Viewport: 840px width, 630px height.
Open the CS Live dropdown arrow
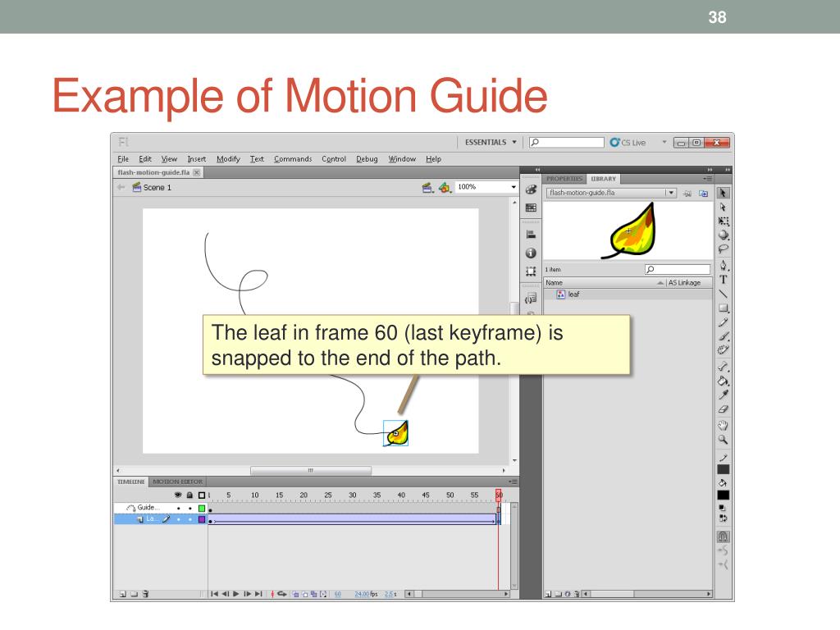click(x=664, y=142)
